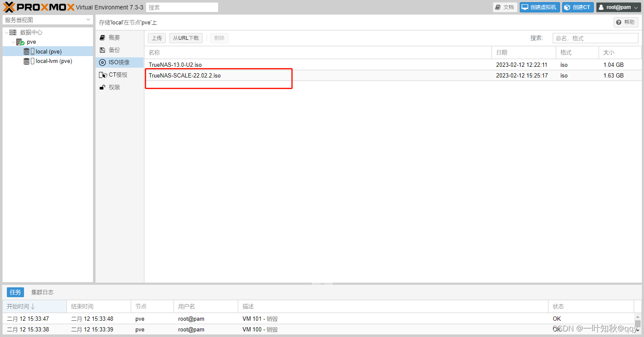Click 创建CT to create a container
The height and width of the screenshot is (337, 644).
click(578, 7)
